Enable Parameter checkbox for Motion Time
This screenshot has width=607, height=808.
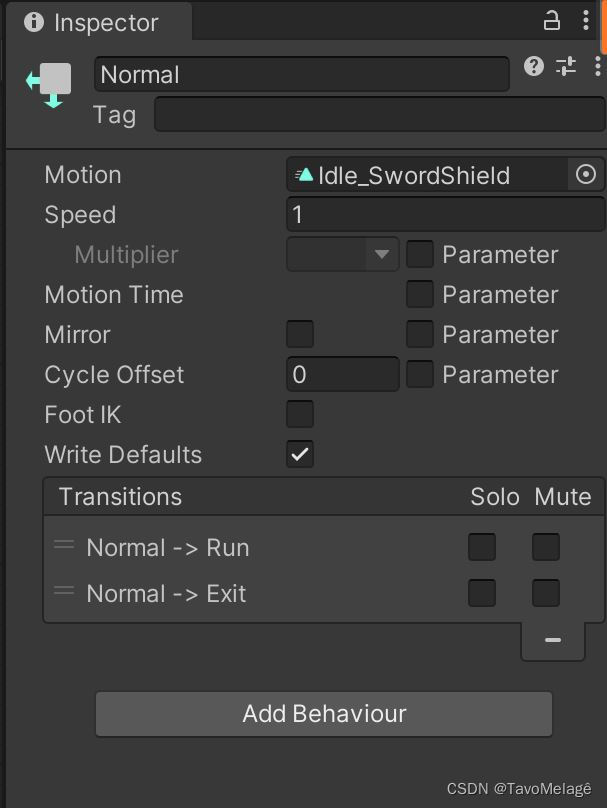click(x=420, y=294)
